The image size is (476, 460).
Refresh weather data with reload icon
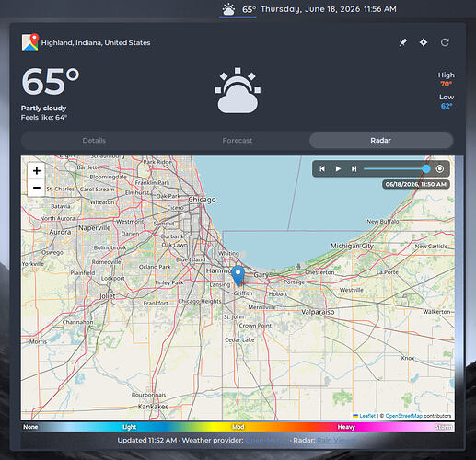(x=445, y=42)
